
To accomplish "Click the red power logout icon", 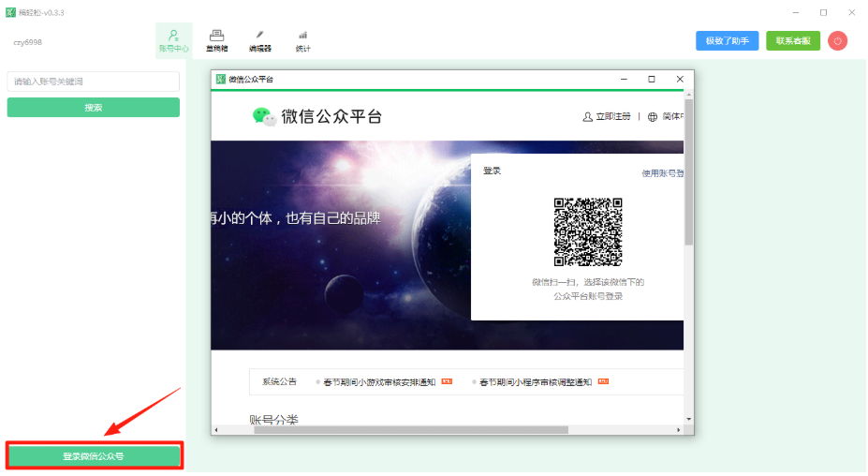I will tap(837, 40).
